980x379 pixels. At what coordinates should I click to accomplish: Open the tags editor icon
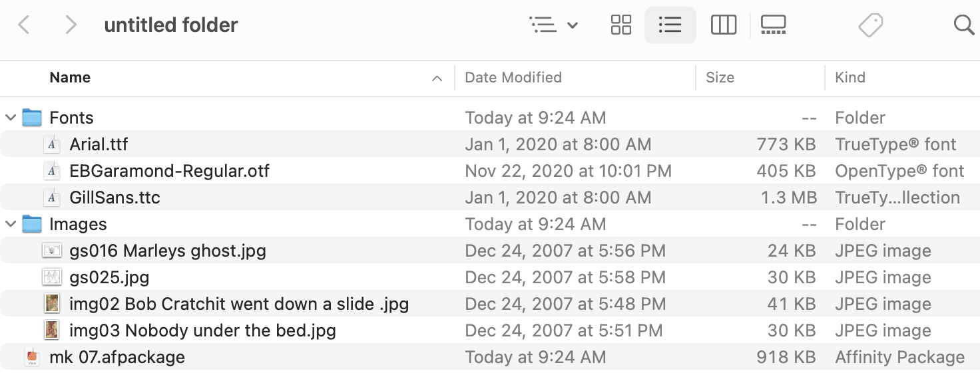tap(870, 25)
